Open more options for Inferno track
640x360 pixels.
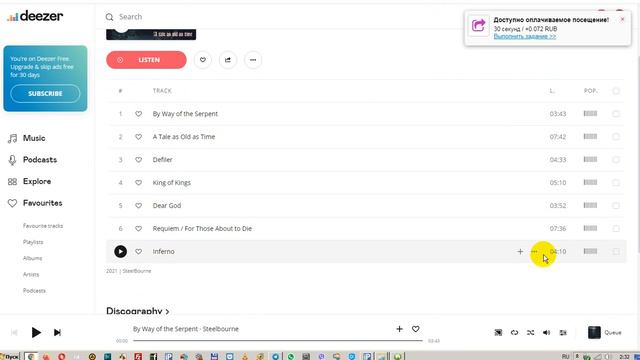click(534, 251)
